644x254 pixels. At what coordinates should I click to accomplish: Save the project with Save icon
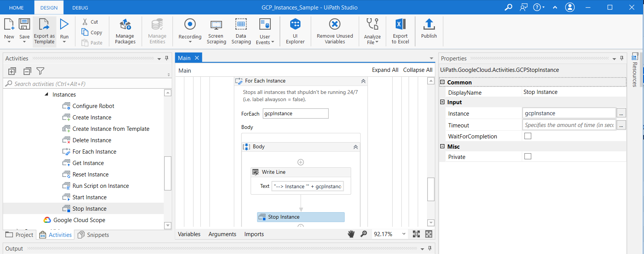click(24, 24)
